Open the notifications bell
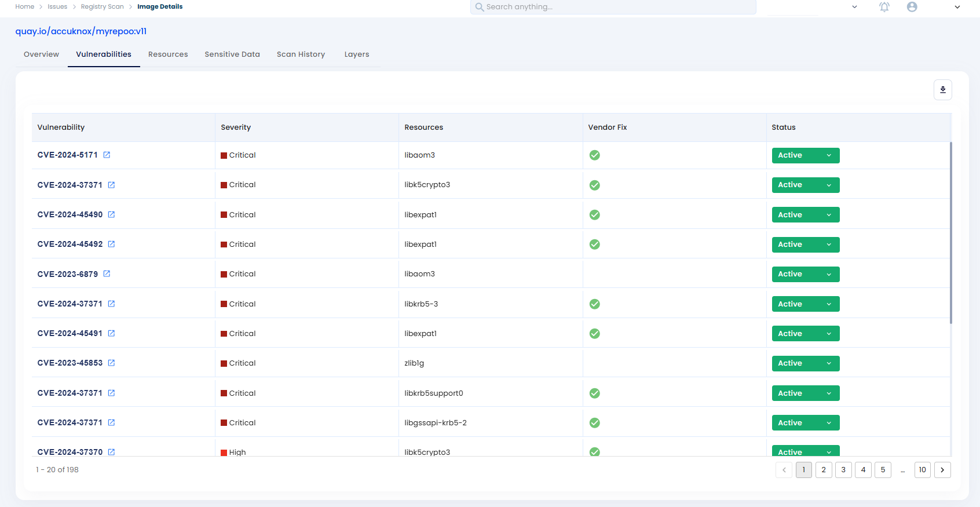 [884, 7]
